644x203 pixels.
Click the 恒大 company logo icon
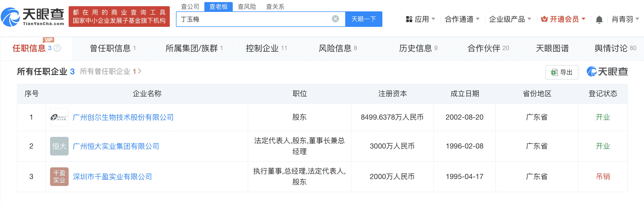59,146
